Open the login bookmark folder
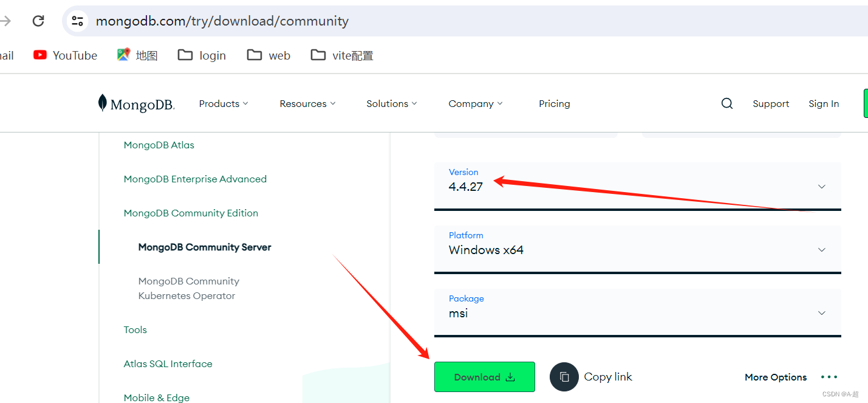The height and width of the screenshot is (403, 868). click(x=202, y=55)
